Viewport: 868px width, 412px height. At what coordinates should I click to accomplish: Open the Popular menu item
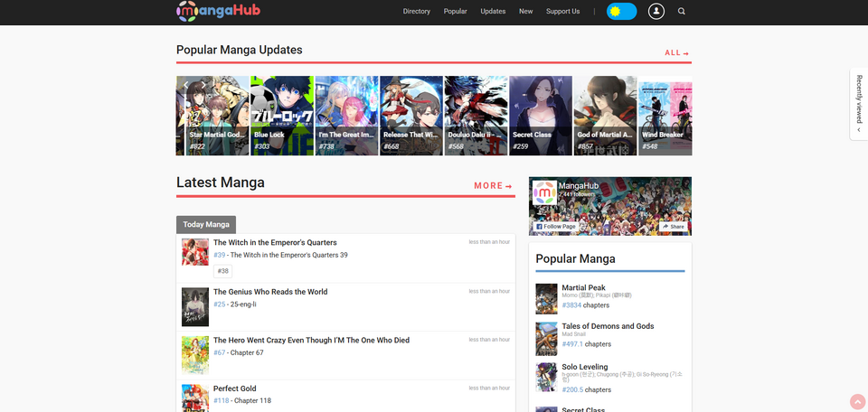coord(455,11)
